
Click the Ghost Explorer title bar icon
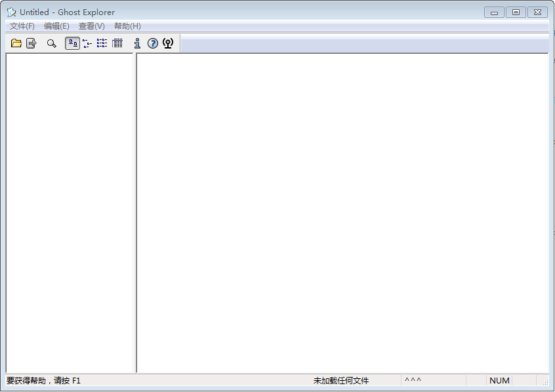[11, 12]
